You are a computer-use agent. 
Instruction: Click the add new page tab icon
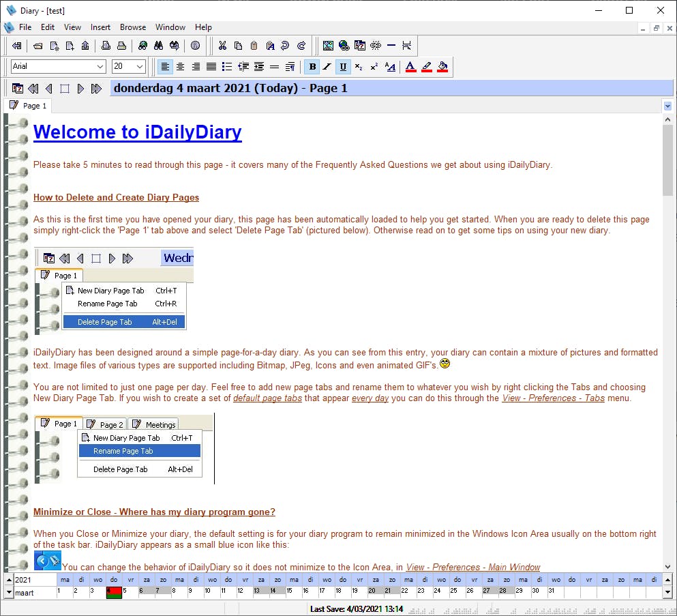[70, 45]
